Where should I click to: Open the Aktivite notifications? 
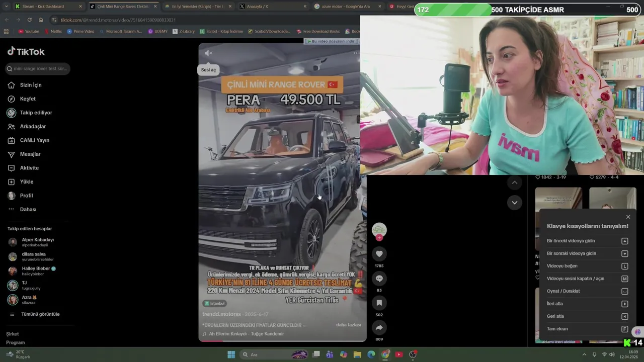(x=29, y=168)
